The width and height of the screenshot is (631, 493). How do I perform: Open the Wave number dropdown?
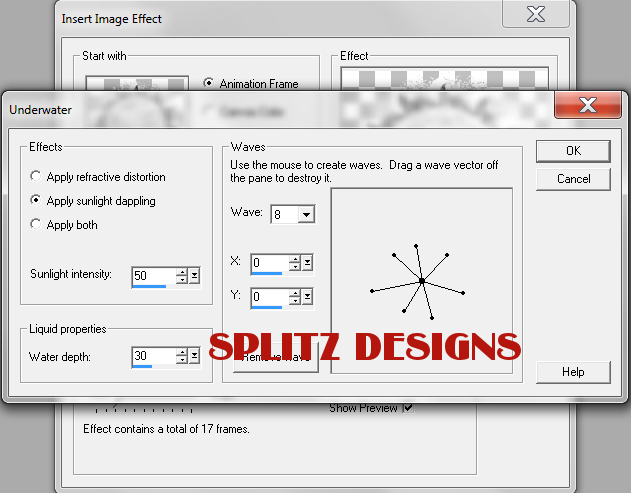click(x=306, y=214)
